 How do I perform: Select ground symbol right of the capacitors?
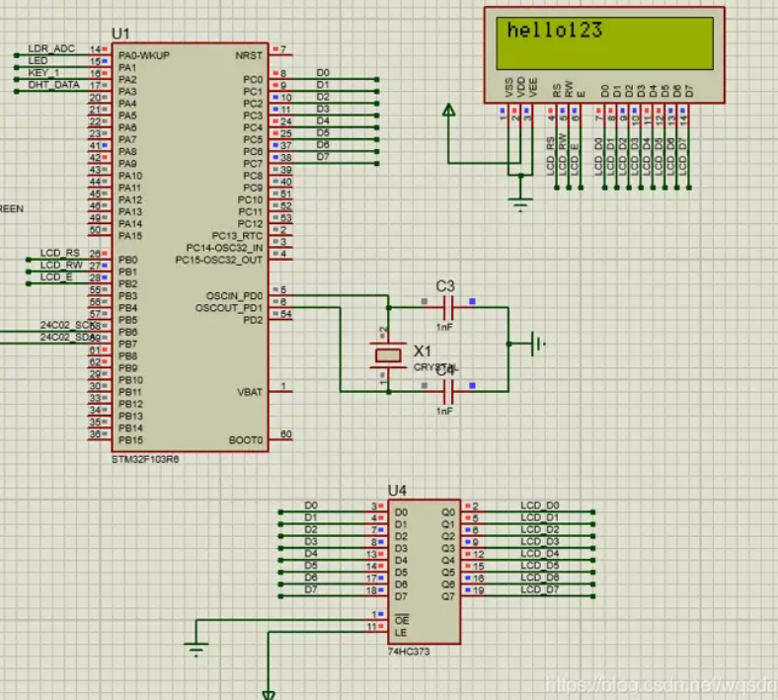538,344
